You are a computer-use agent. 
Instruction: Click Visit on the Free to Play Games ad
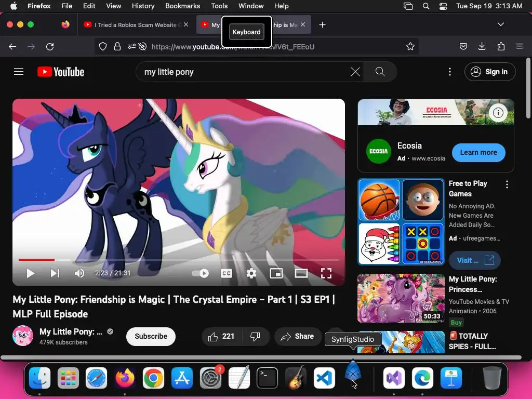pyautogui.click(x=475, y=260)
